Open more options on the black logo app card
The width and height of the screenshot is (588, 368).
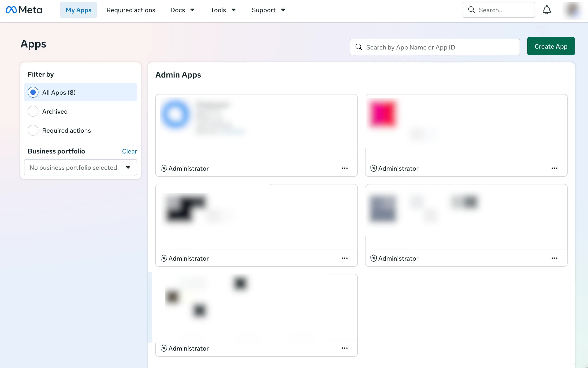click(x=344, y=258)
